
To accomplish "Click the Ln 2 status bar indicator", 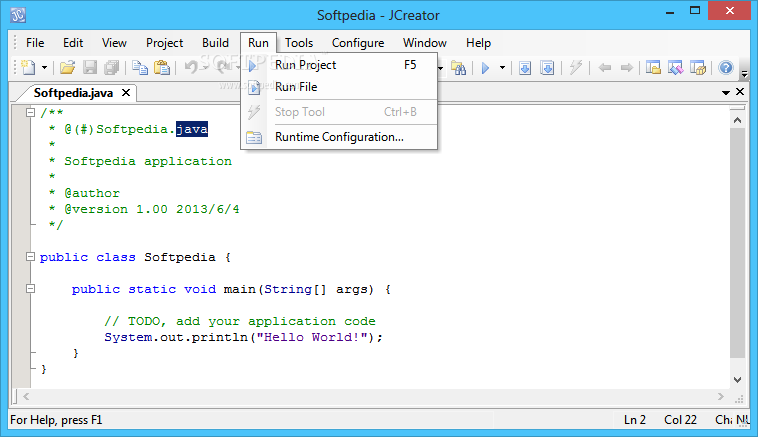I will click(x=635, y=420).
